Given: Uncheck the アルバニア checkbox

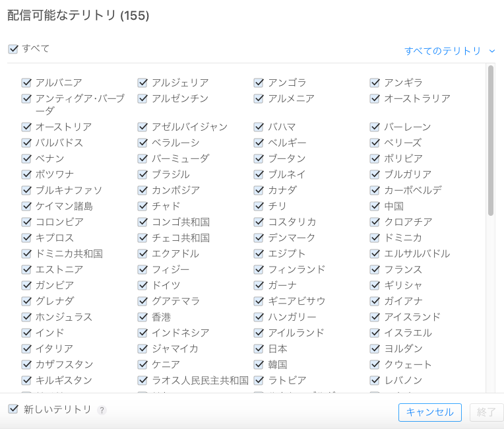Looking at the screenshot, I should (x=26, y=82).
